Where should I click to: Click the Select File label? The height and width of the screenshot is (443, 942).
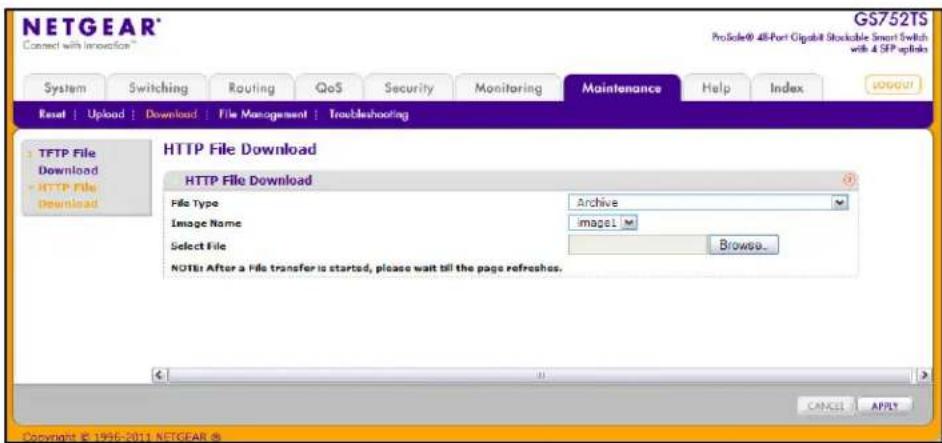point(199,245)
